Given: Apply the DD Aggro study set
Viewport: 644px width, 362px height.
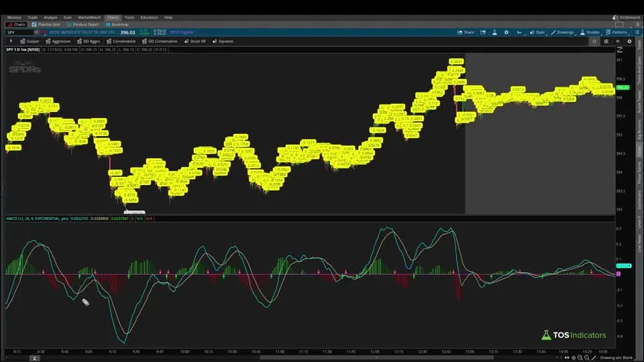Looking at the screenshot, I should point(89,42).
